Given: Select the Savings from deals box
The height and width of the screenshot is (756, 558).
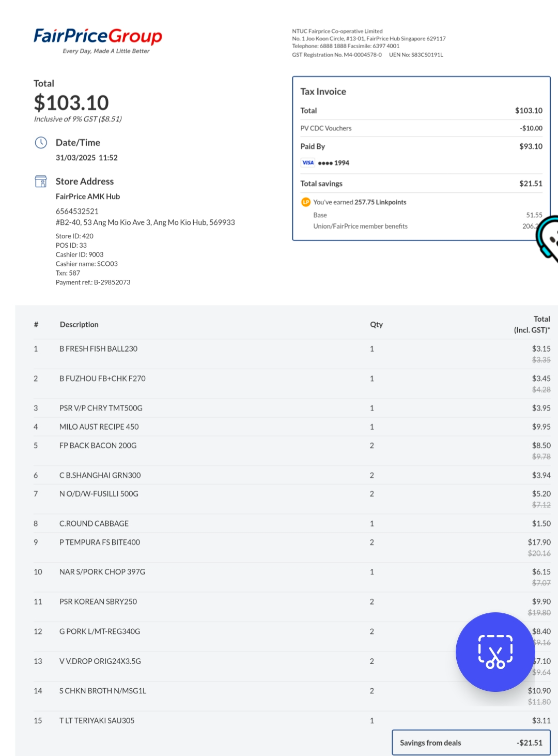Looking at the screenshot, I should (471, 743).
